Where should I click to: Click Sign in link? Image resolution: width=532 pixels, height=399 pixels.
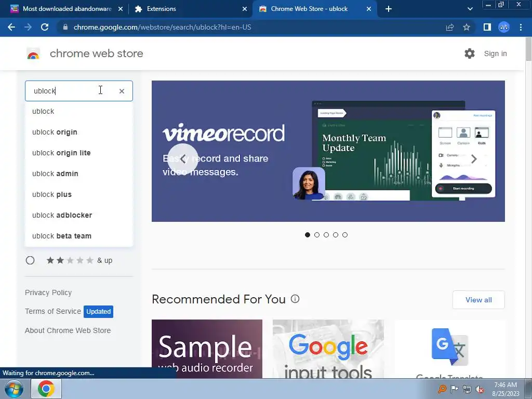(495, 54)
